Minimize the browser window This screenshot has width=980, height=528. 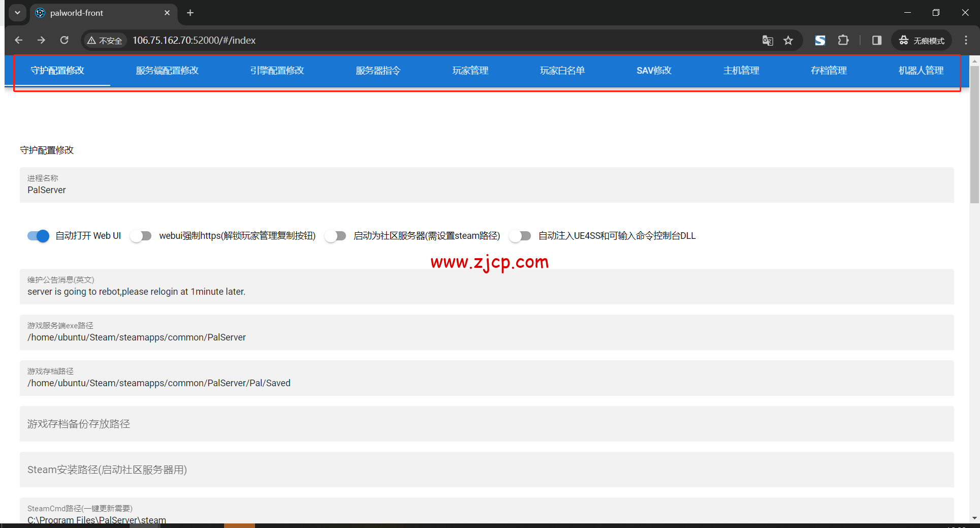coord(907,13)
